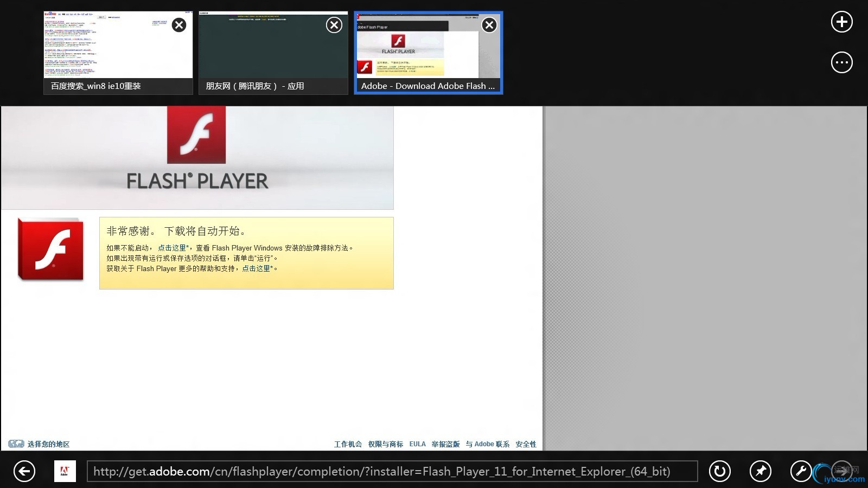868x488 pixels.
Task: Open 与 Adobe 联系 footer link
Action: (x=488, y=444)
